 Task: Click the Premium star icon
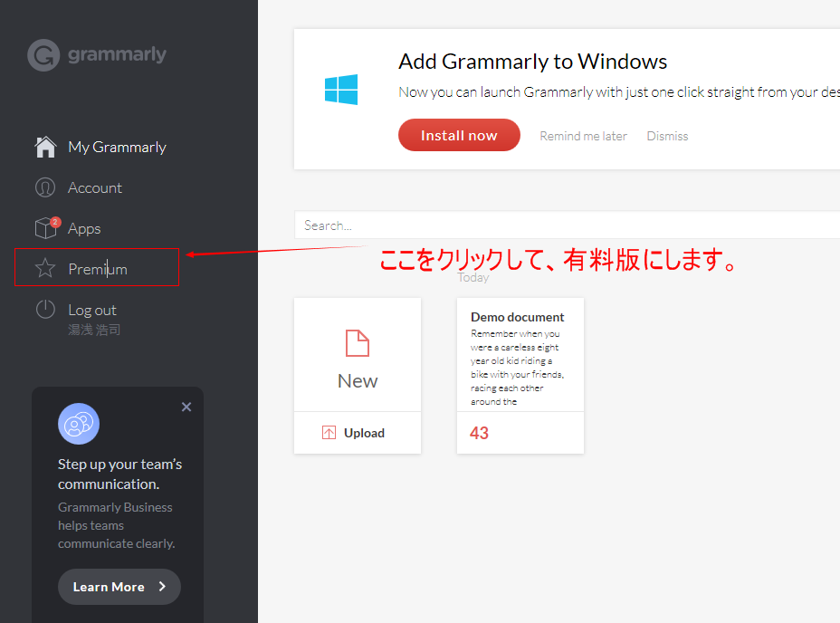tap(45, 268)
